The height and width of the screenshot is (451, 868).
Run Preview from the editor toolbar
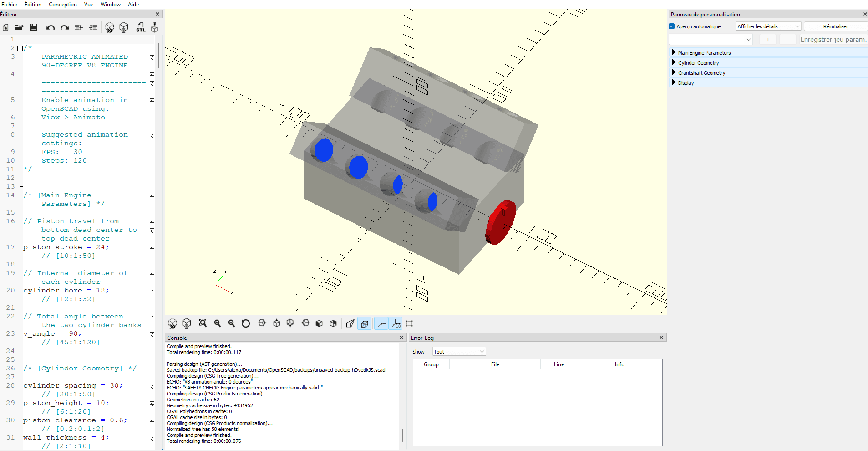(x=110, y=28)
